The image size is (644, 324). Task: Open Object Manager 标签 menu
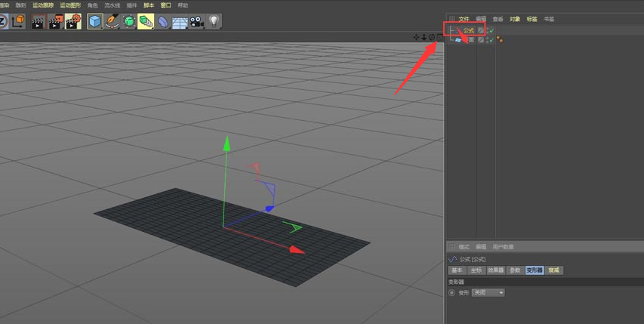532,19
